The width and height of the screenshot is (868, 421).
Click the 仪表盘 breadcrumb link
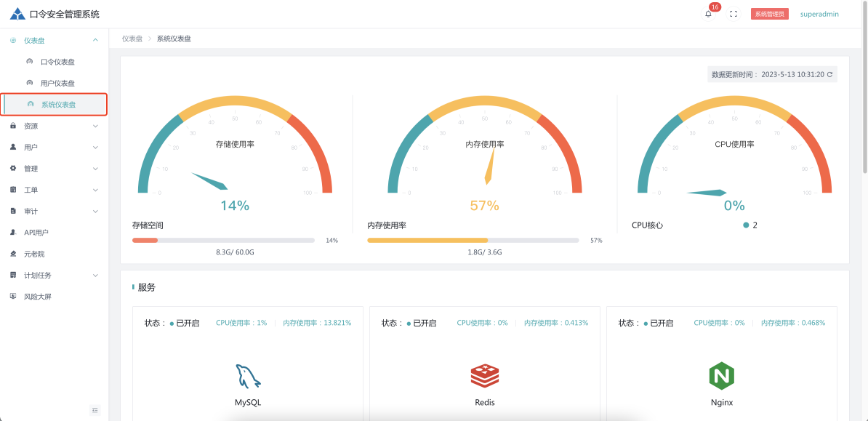click(132, 39)
